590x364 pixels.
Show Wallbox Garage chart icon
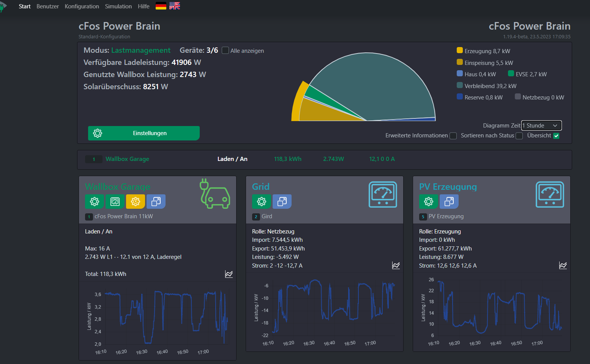coord(229,274)
